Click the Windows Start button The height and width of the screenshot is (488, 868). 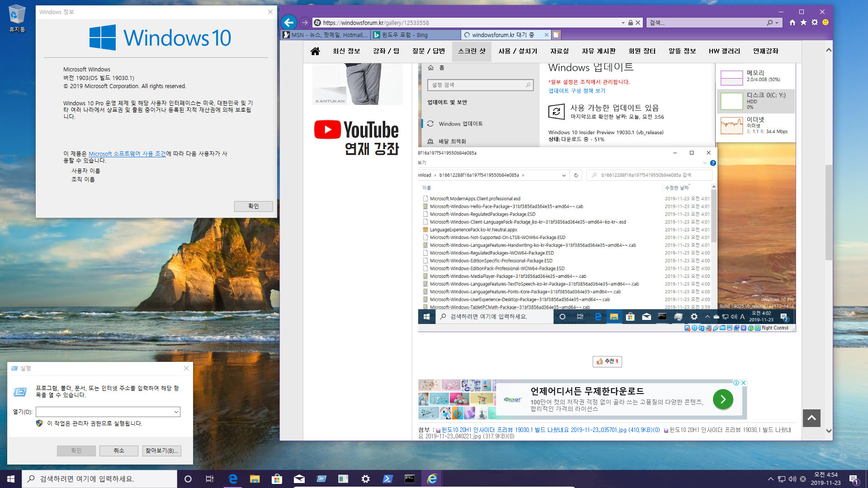point(11,479)
